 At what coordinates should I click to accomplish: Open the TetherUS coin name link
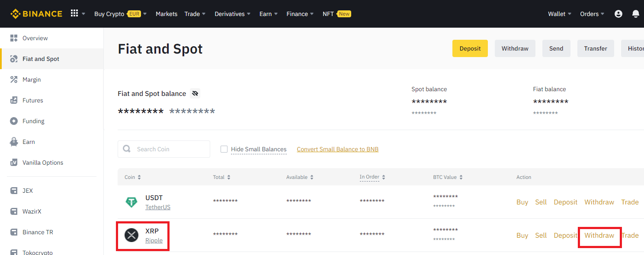pos(158,207)
